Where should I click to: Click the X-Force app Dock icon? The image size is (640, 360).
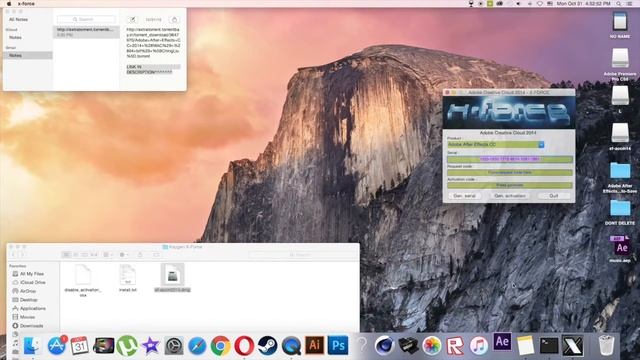coord(572,346)
